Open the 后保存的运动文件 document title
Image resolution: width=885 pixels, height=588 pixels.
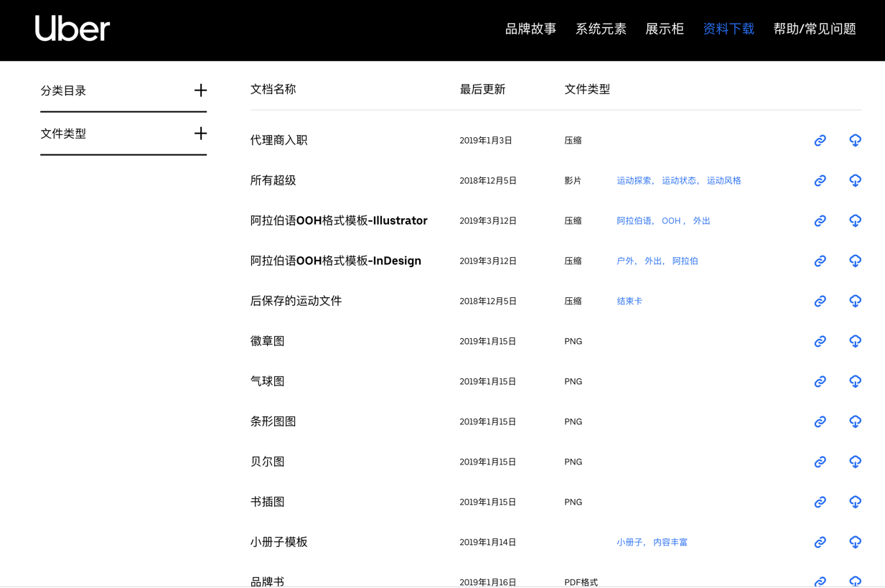point(296,302)
